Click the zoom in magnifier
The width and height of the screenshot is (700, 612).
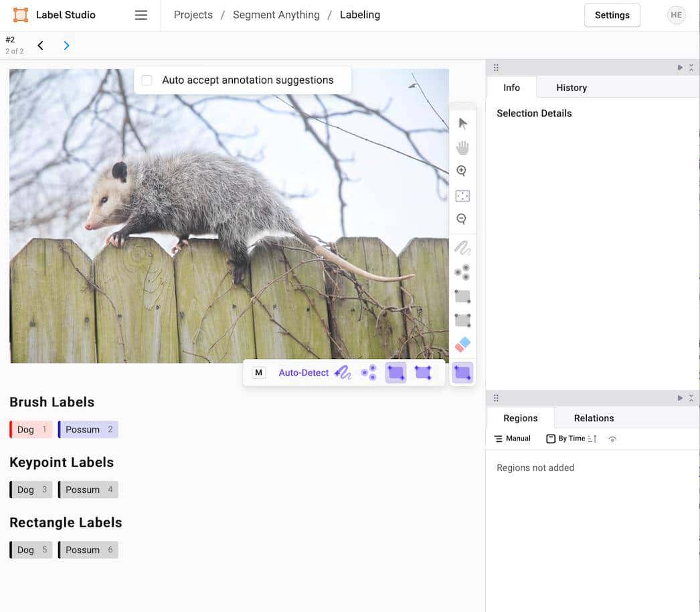(462, 171)
